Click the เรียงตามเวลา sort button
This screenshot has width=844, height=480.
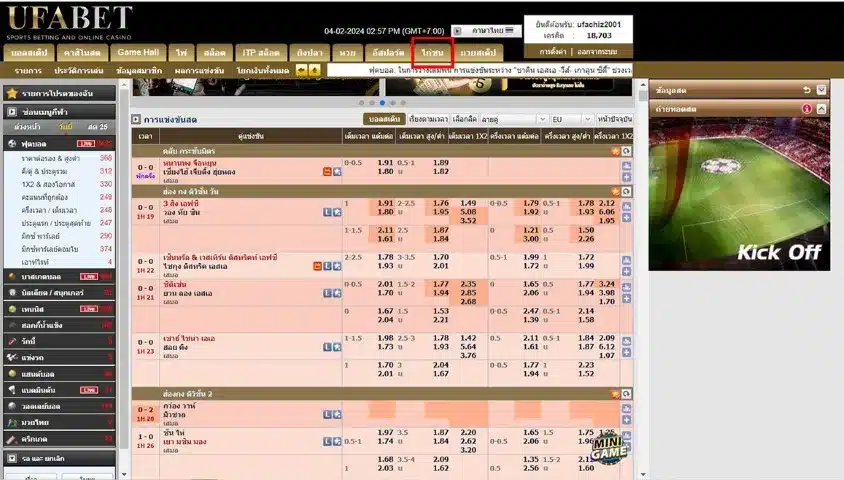(x=428, y=119)
